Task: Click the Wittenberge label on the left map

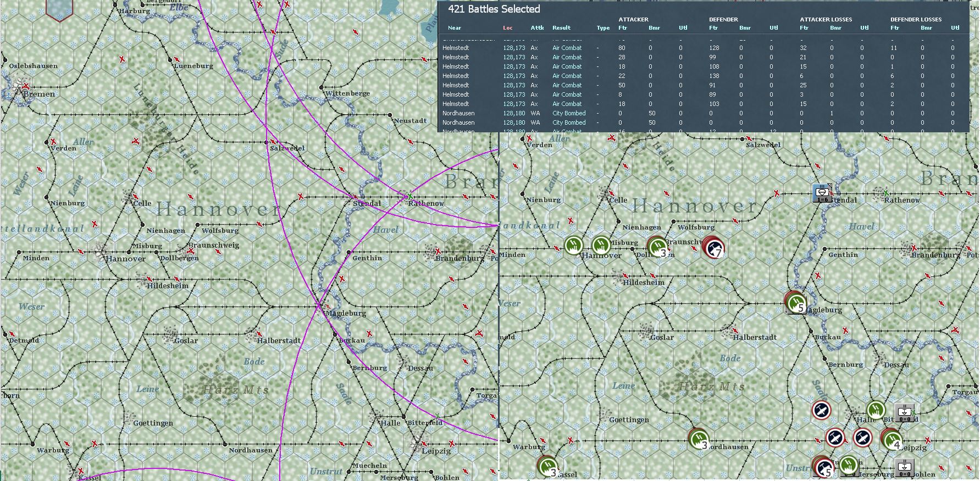Action: (x=348, y=93)
